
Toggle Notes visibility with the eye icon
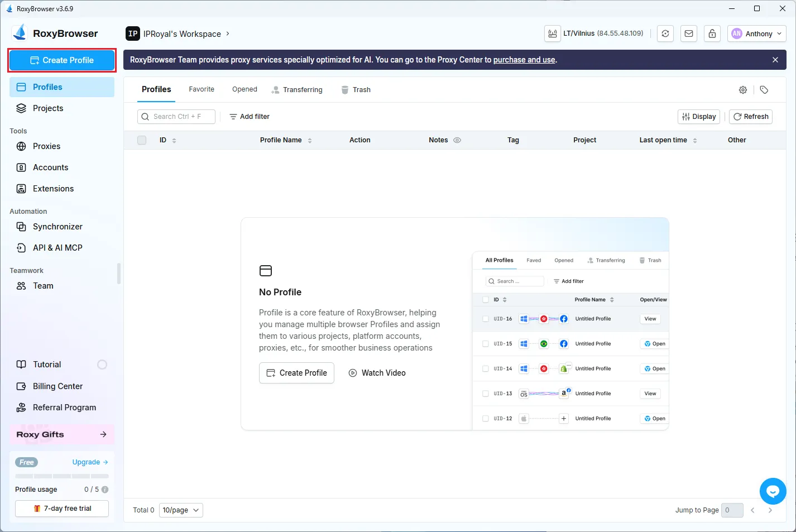[x=457, y=140]
